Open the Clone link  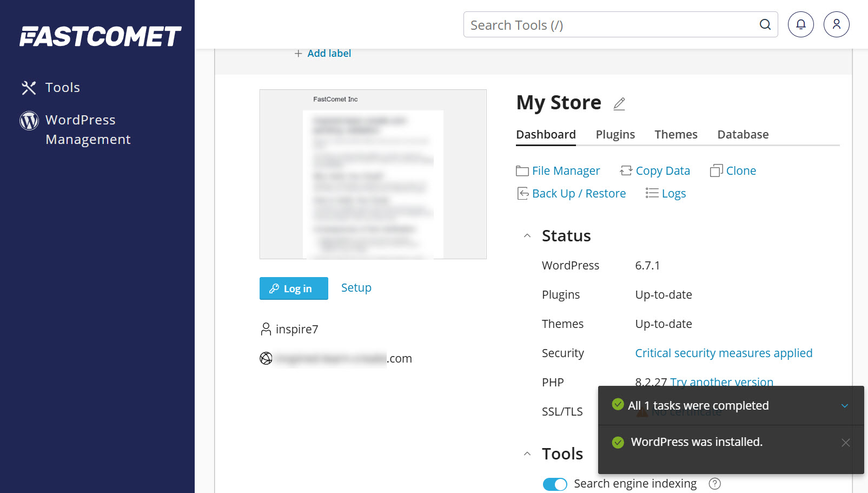click(x=741, y=171)
